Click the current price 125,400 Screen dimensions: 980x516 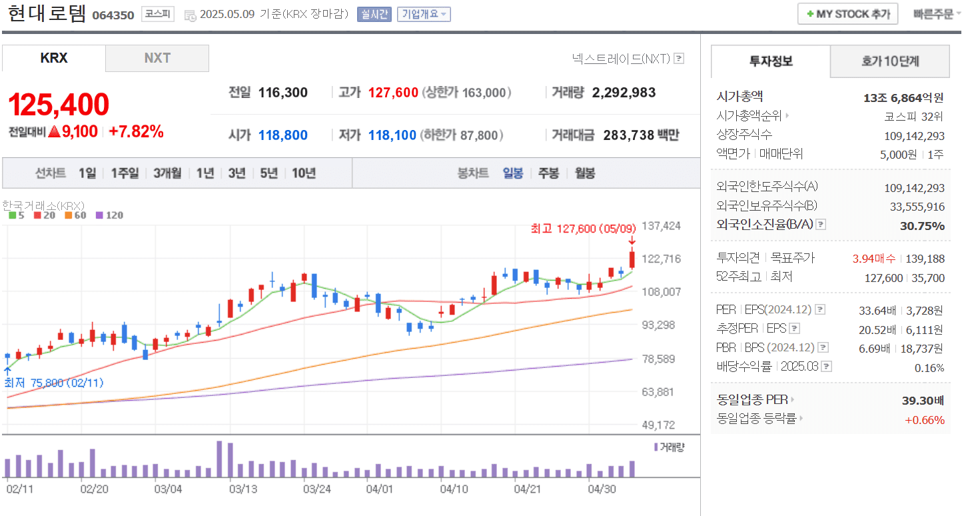tap(59, 105)
